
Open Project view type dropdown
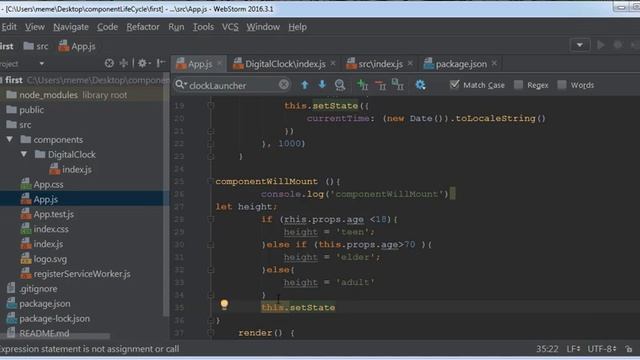(41, 64)
